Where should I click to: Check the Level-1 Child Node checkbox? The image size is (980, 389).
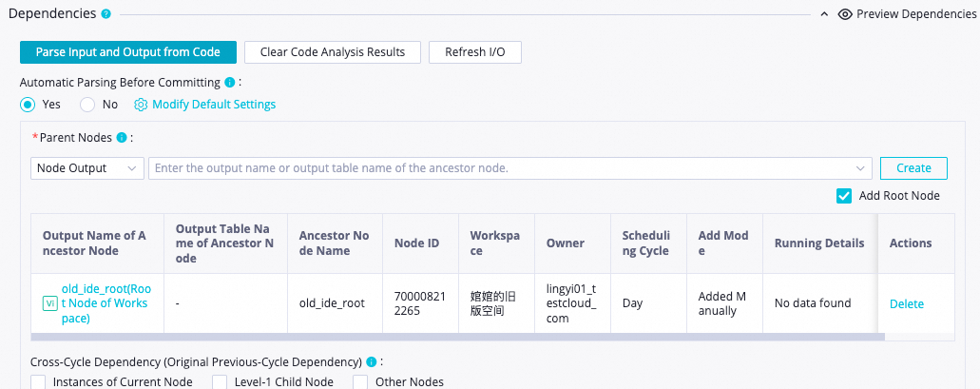pos(220,382)
